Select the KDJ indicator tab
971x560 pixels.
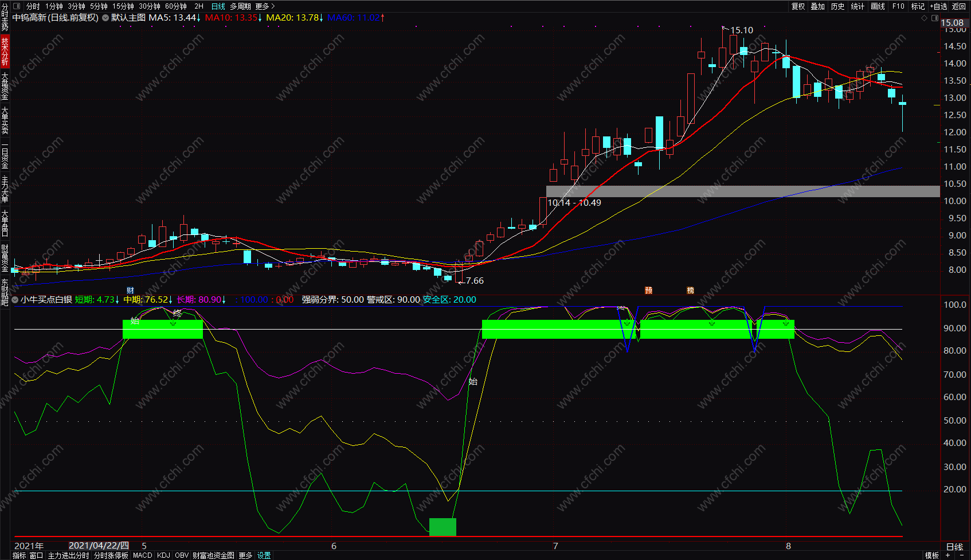tap(163, 555)
